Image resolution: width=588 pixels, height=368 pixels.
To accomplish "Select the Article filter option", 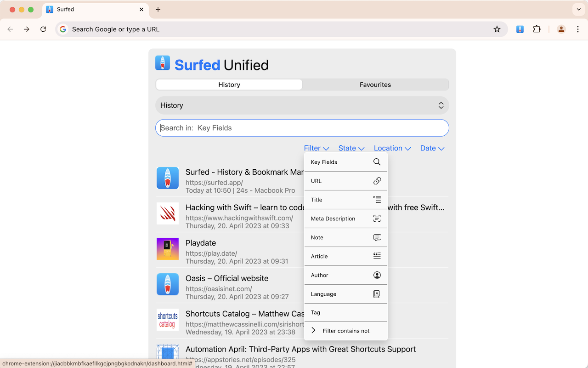I will pyautogui.click(x=346, y=256).
